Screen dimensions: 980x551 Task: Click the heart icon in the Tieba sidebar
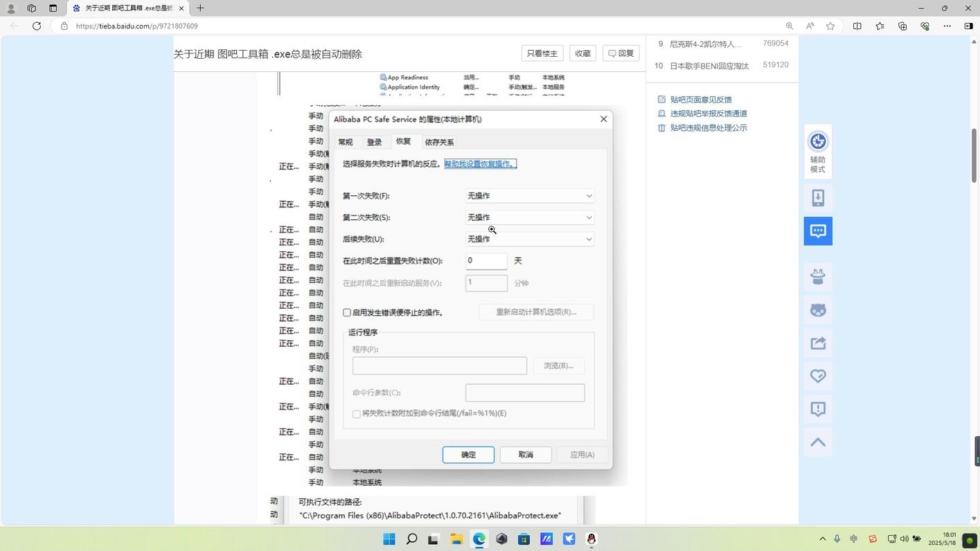point(818,376)
